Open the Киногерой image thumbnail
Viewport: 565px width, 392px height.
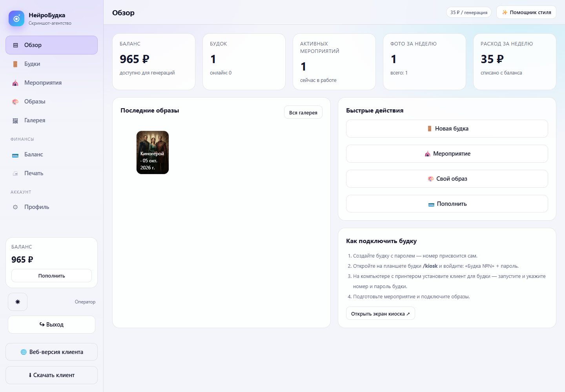(153, 152)
